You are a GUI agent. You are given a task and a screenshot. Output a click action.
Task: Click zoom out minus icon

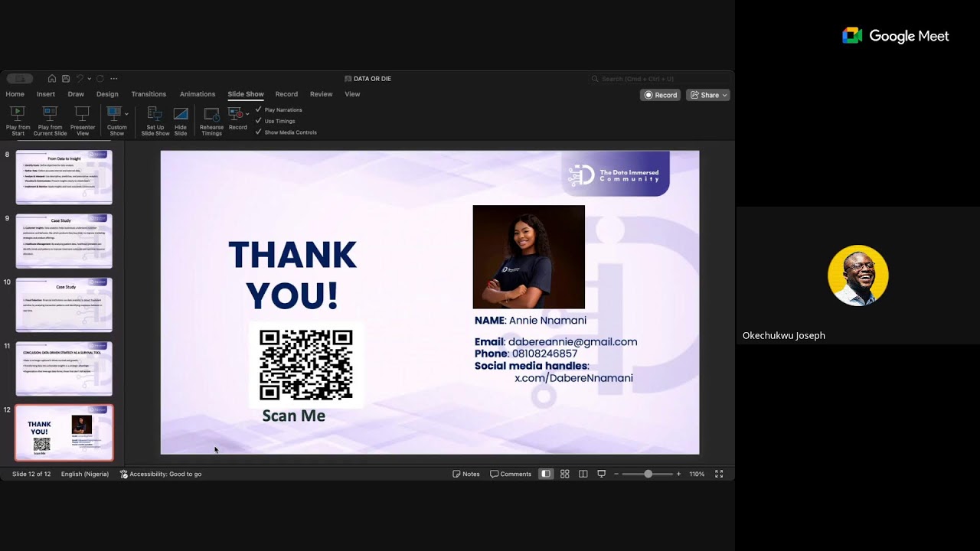616,474
